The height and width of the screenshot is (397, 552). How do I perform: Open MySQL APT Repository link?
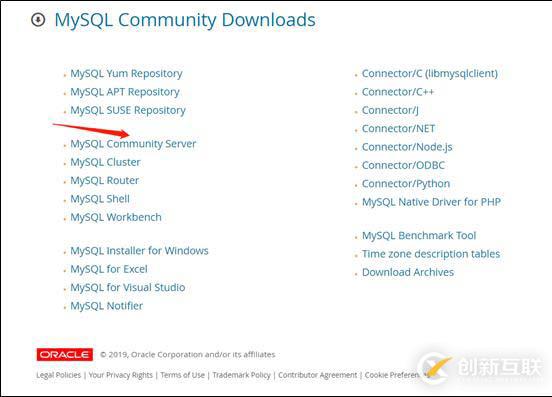(x=125, y=92)
